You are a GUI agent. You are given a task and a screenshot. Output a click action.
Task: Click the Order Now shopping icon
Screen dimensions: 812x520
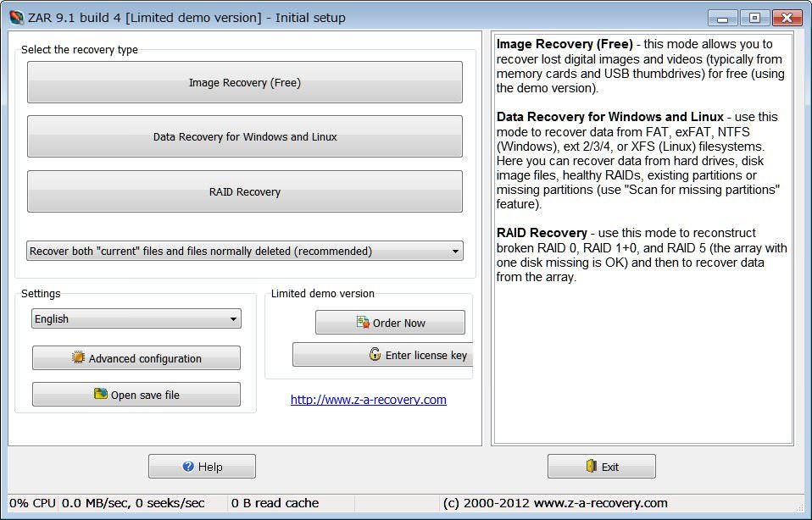point(363,323)
